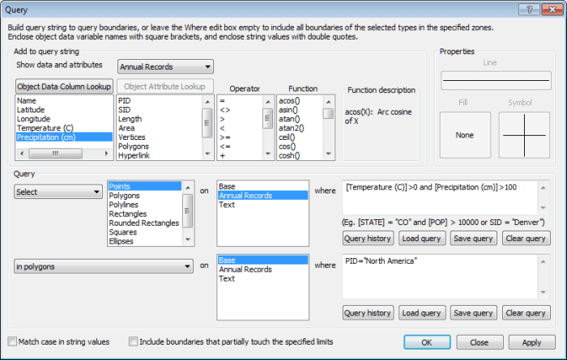Open the in polygons dropdown
Image resolution: width=567 pixels, height=360 pixels.
coord(103,266)
